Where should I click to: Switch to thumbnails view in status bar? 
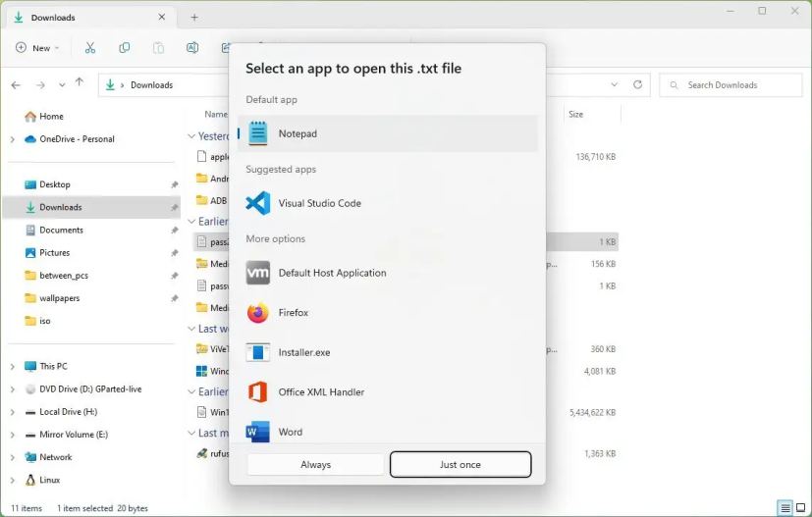pyautogui.click(x=800, y=508)
